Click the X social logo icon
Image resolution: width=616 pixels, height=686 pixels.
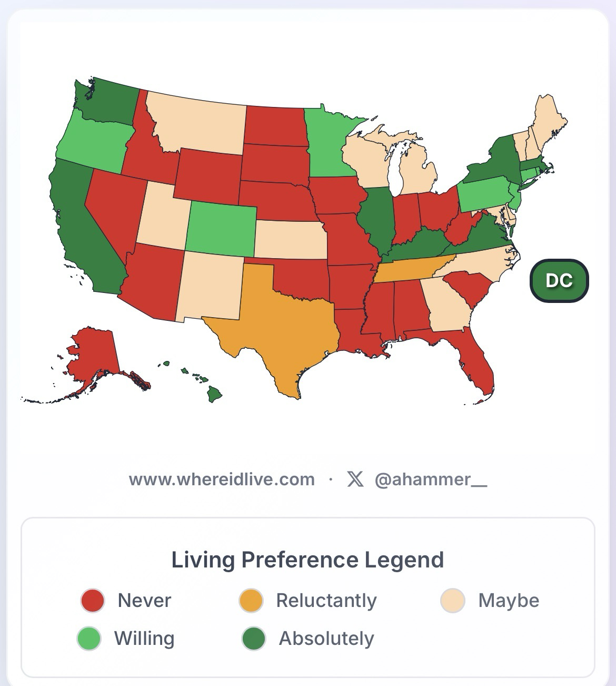pos(355,479)
